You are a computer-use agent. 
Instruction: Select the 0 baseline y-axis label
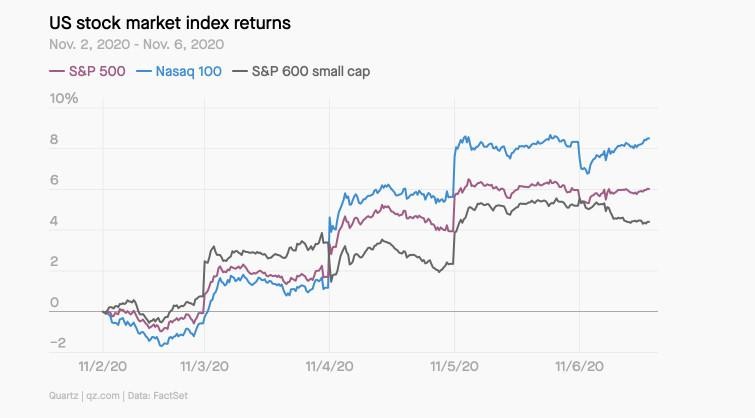coord(55,303)
